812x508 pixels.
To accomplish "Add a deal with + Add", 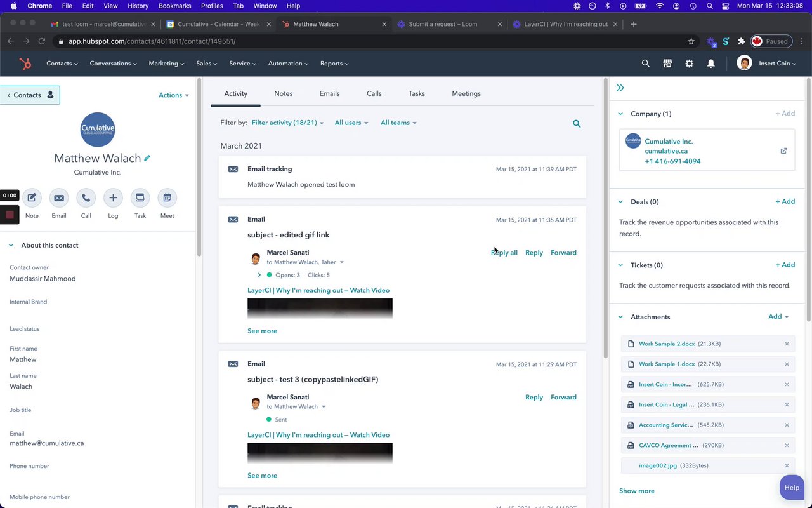I will tap(785, 201).
